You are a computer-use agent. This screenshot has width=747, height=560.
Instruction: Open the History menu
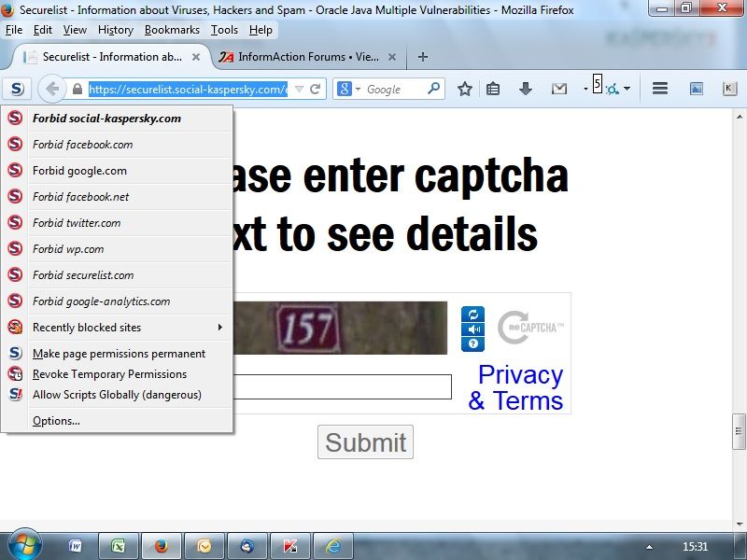[115, 30]
